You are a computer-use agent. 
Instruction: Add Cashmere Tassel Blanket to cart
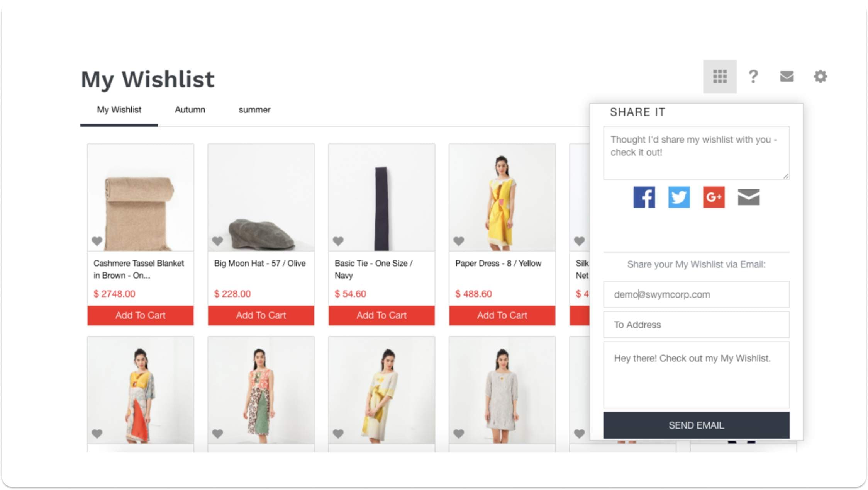tap(140, 315)
